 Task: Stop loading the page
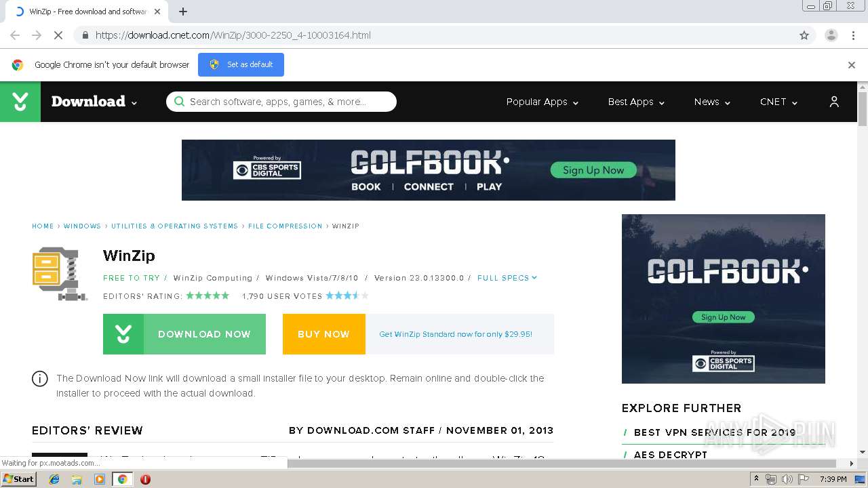58,35
